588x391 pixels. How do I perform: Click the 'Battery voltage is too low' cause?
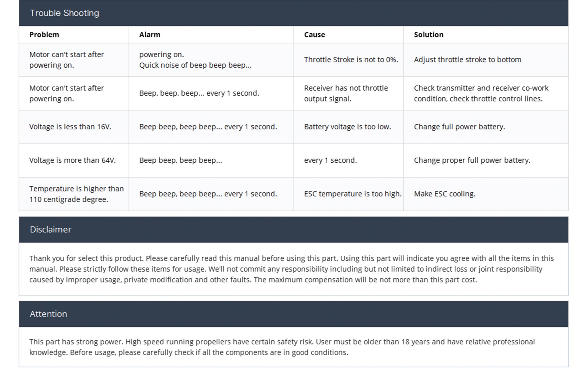coord(347,127)
